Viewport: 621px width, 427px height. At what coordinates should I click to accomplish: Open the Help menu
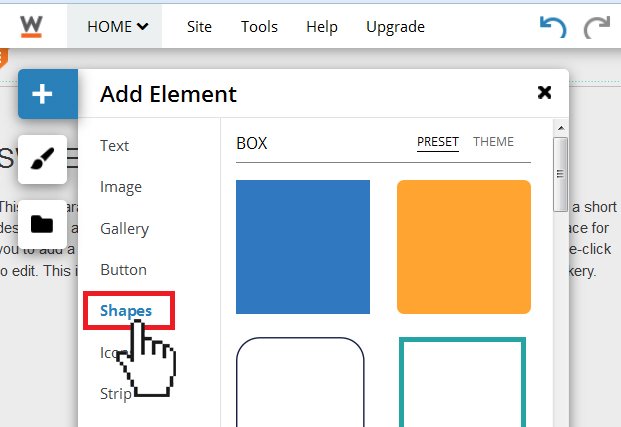pyautogui.click(x=322, y=27)
